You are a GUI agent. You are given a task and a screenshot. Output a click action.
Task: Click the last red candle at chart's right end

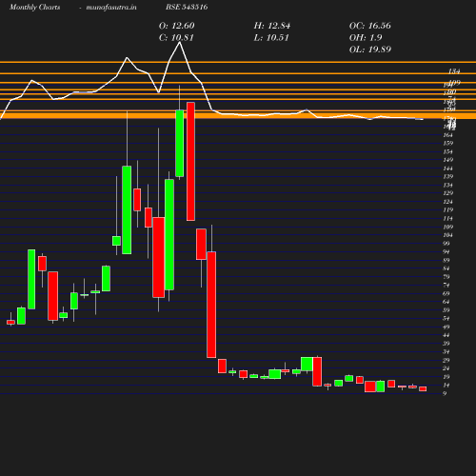coord(423,388)
